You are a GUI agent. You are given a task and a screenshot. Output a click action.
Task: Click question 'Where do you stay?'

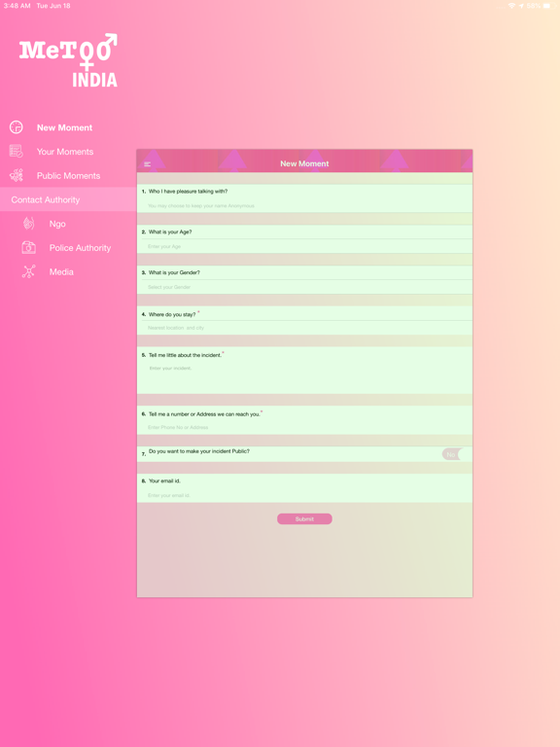pyautogui.click(x=172, y=314)
